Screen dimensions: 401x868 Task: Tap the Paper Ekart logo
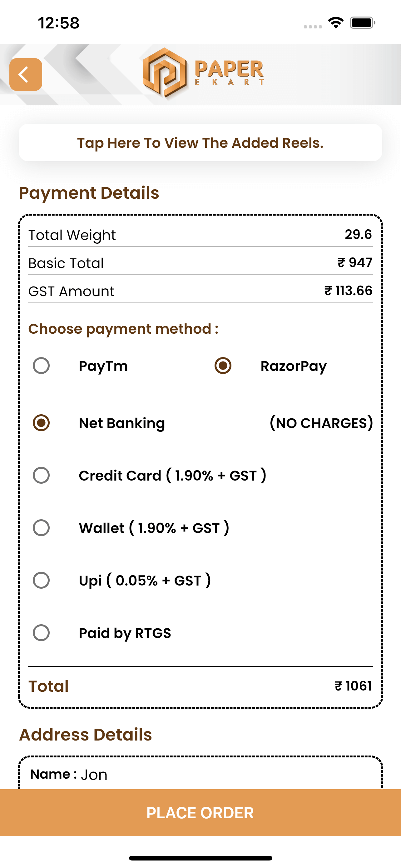click(x=203, y=73)
